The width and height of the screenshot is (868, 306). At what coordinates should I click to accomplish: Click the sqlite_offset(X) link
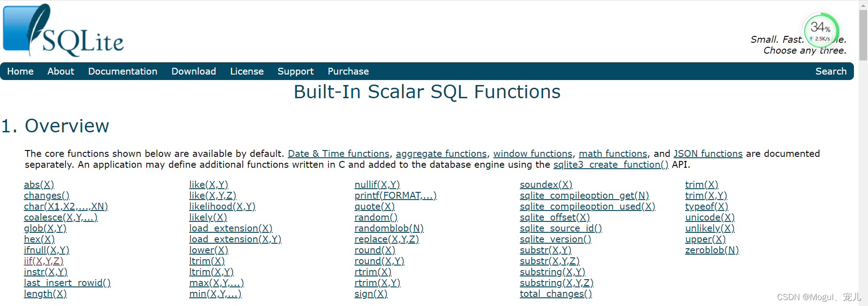point(555,217)
